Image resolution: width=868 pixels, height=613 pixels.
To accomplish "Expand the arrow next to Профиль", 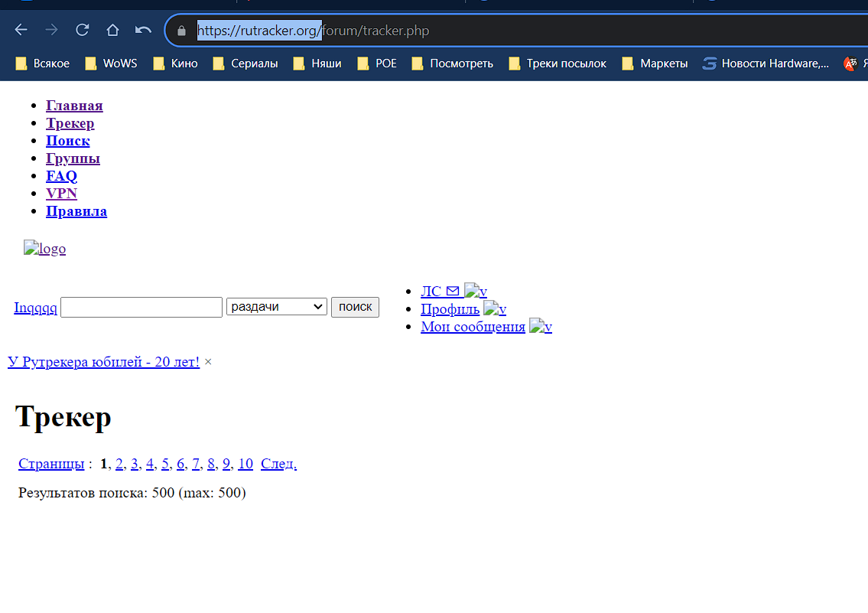I will (x=495, y=309).
